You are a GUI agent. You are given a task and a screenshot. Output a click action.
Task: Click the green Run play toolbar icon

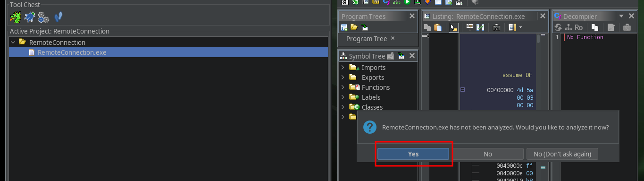407,2
